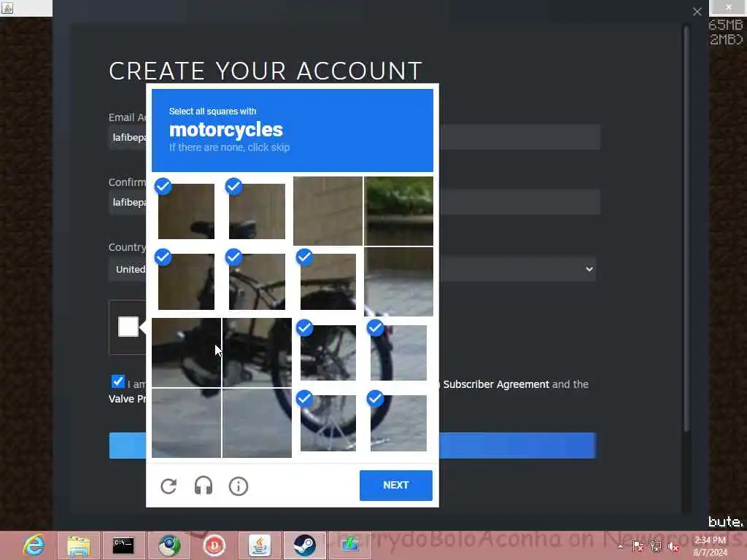
Task: Open the Country dropdown arrow
Action: [x=589, y=269]
